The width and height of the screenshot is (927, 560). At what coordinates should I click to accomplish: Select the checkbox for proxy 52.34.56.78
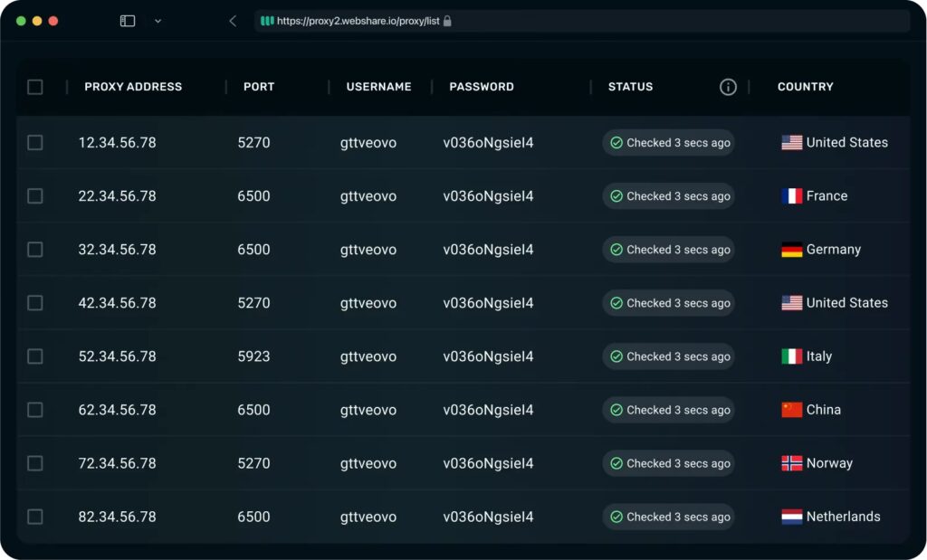click(x=35, y=356)
